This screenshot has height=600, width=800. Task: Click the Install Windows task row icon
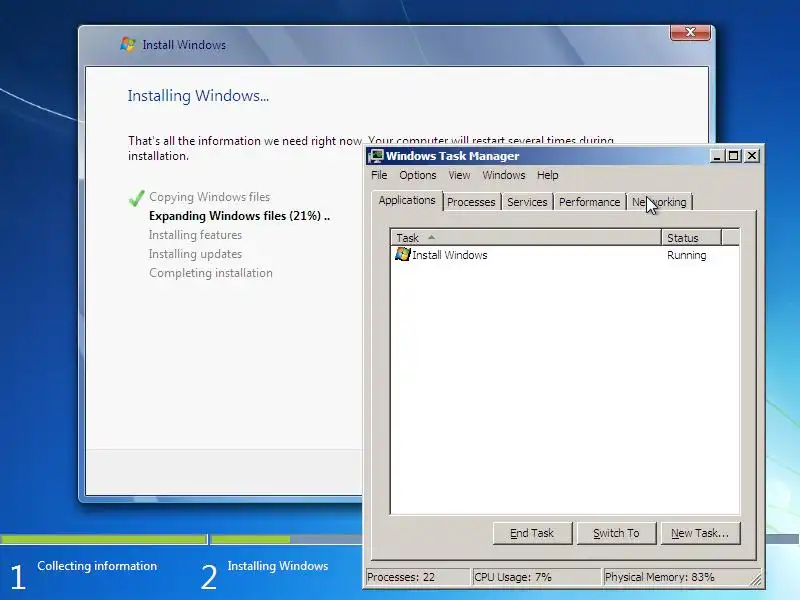pyautogui.click(x=403, y=254)
